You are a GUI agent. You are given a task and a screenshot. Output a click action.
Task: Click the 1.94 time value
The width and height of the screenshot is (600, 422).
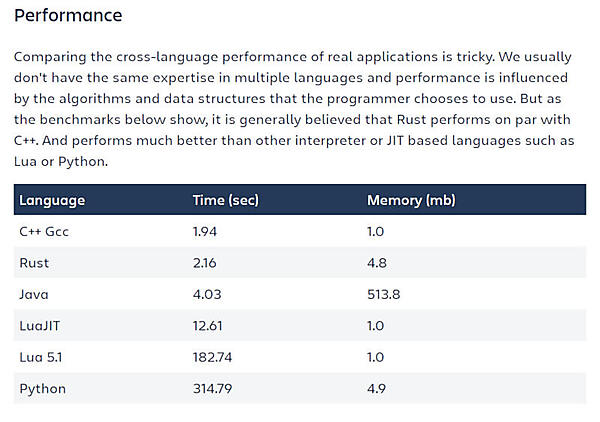206,231
